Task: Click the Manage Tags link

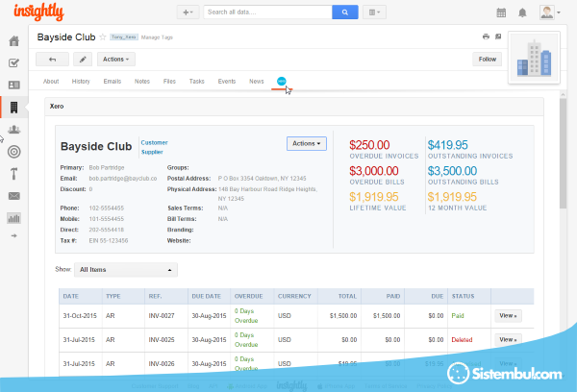Action: tap(157, 37)
